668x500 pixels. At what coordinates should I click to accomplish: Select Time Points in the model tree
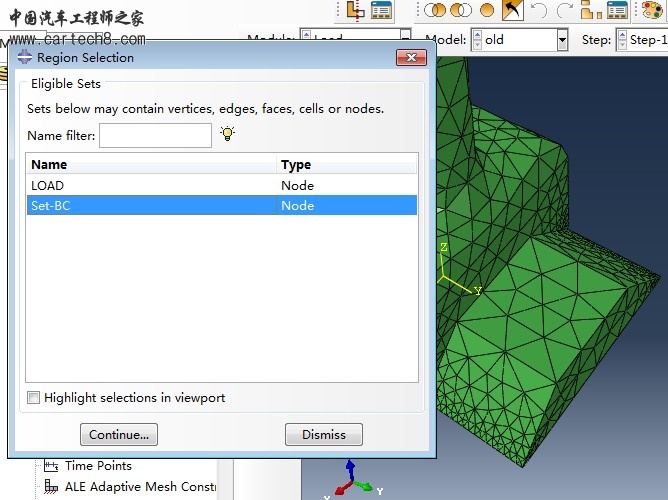[98, 466]
